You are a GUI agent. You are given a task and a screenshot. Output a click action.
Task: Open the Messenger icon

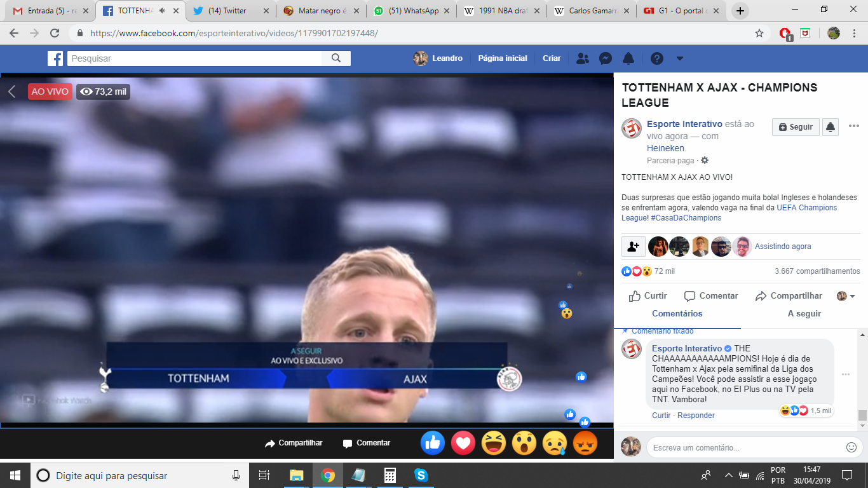tap(606, 58)
